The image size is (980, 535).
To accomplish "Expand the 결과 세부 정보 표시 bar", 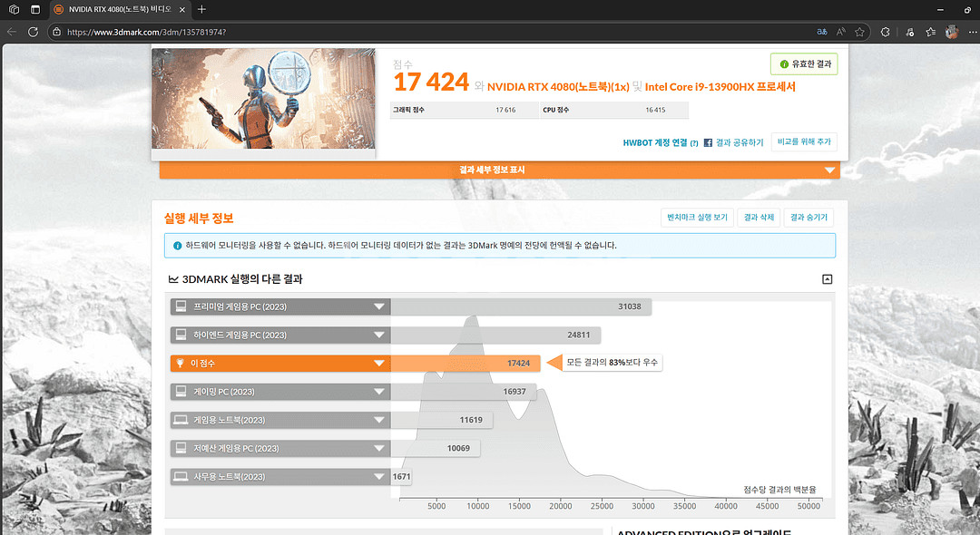I will (x=499, y=170).
